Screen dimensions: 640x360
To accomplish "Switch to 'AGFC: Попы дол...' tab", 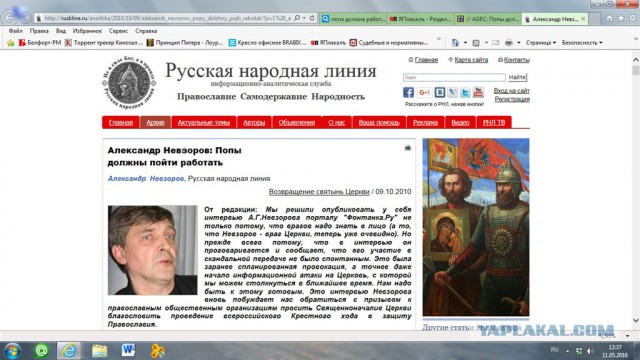I will 488,19.
